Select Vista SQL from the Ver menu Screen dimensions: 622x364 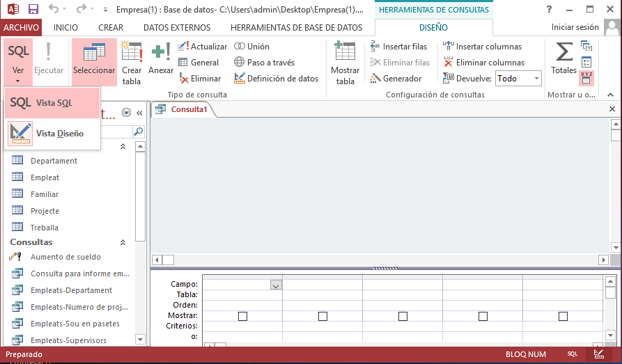[53, 103]
